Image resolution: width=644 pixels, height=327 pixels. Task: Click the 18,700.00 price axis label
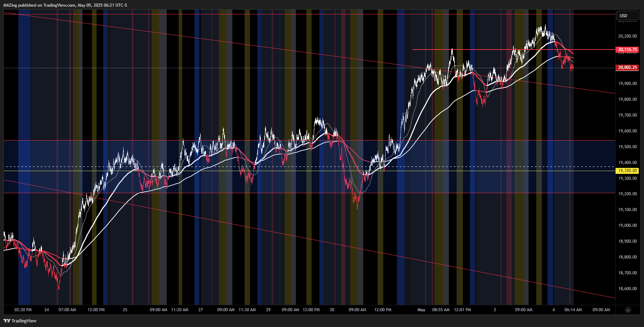point(628,273)
